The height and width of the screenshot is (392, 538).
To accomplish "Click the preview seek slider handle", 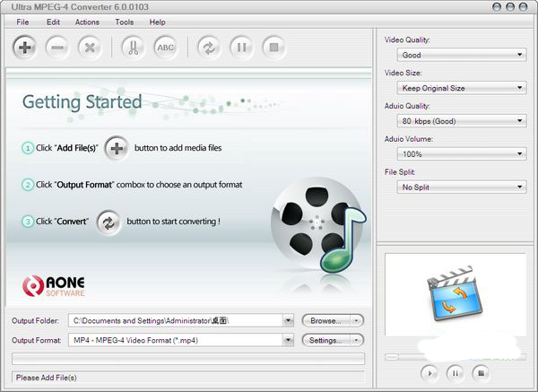I will (392, 357).
